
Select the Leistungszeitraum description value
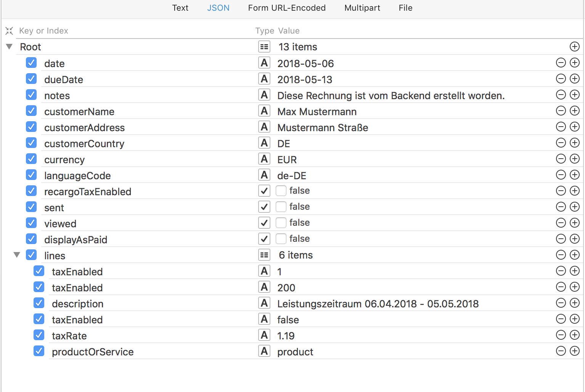click(x=378, y=304)
